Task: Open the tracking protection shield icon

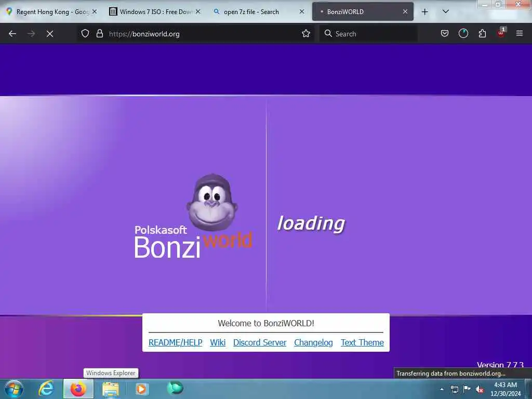Action: tap(85, 34)
